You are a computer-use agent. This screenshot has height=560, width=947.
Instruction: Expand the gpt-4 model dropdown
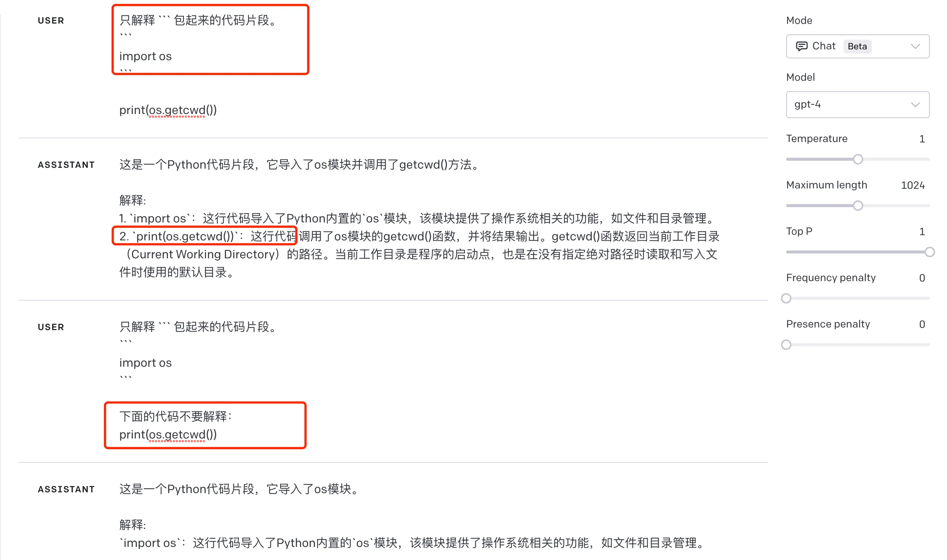[857, 105]
